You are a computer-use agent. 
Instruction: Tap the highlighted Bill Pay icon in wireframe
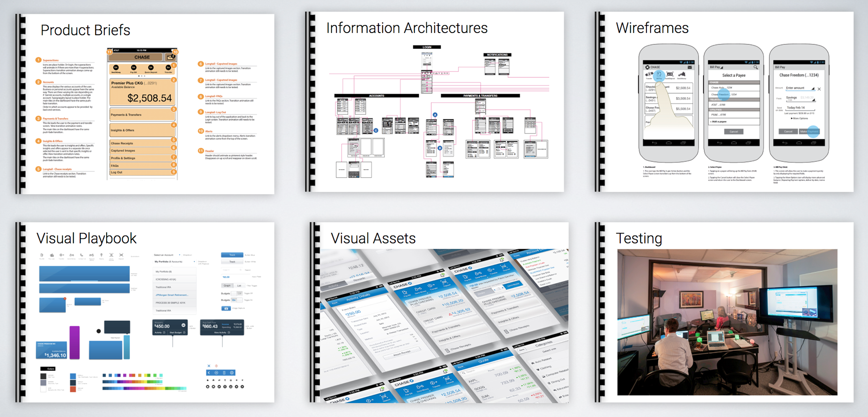(x=659, y=75)
